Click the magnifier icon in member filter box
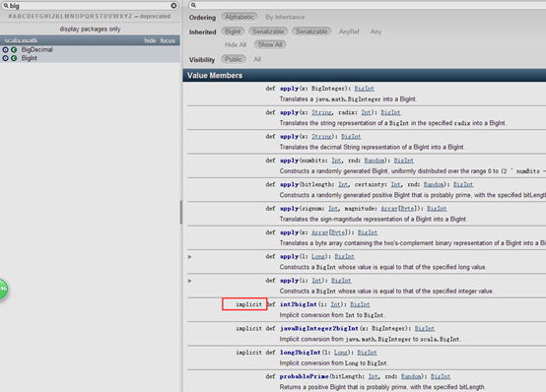This screenshot has height=392, width=546. click(x=193, y=5)
